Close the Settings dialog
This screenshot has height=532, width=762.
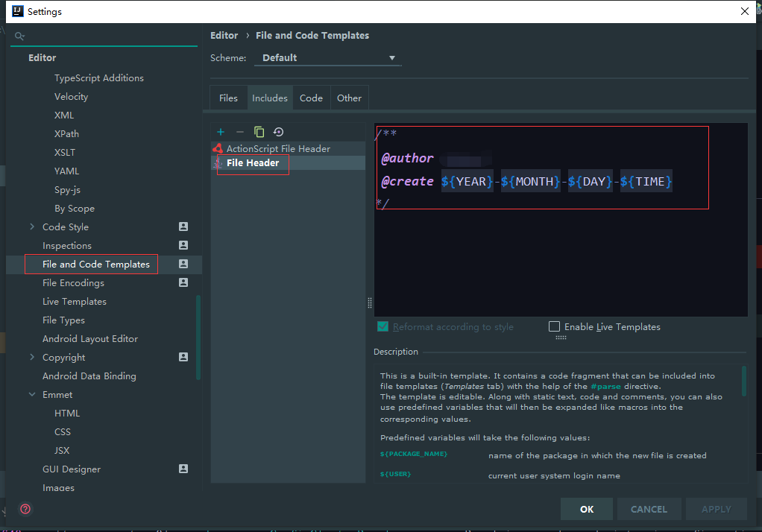tap(745, 11)
